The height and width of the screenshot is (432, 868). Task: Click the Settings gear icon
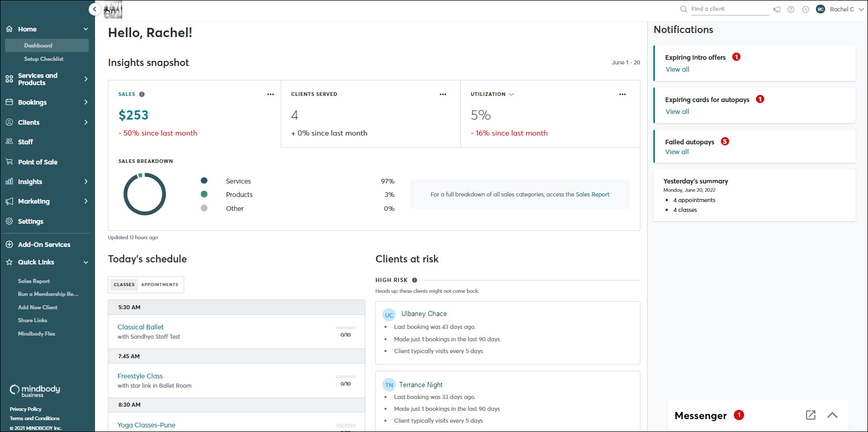(9, 221)
